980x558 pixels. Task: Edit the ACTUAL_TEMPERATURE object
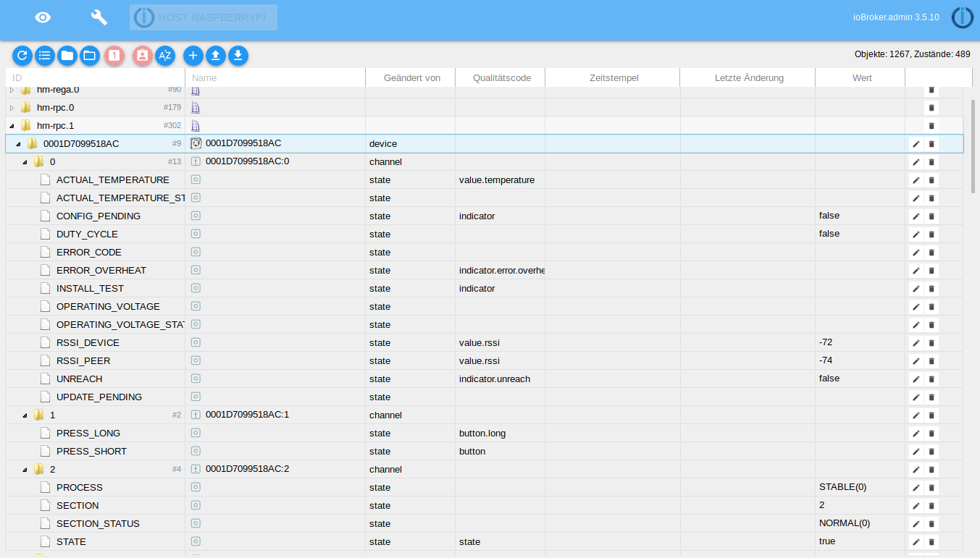pyautogui.click(x=916, y=180)
